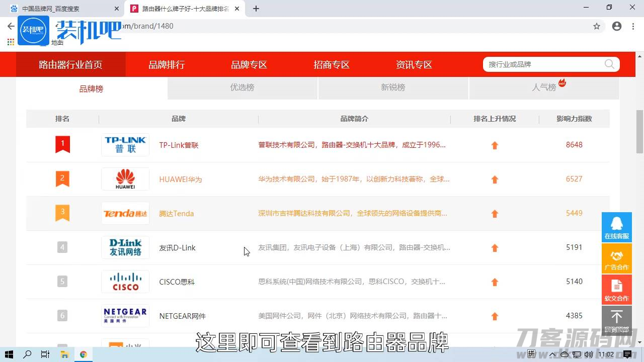
Task: Open Task View on taskbar
Action: point(45,354)
